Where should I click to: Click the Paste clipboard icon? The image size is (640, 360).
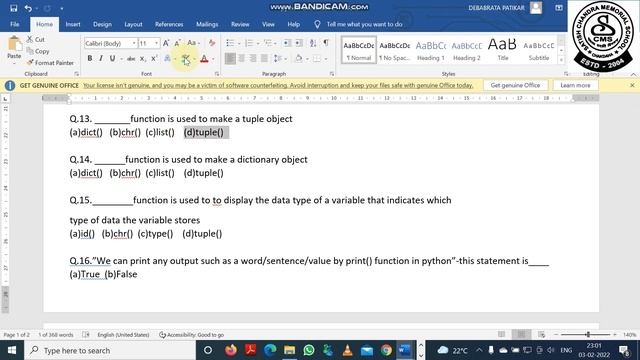[x=14, y=44]
